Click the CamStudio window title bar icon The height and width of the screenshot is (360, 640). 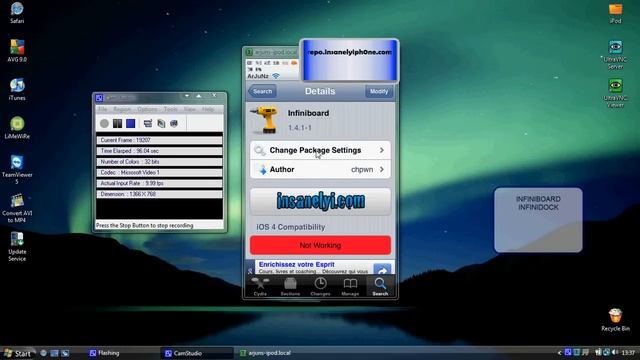(99, 98)
